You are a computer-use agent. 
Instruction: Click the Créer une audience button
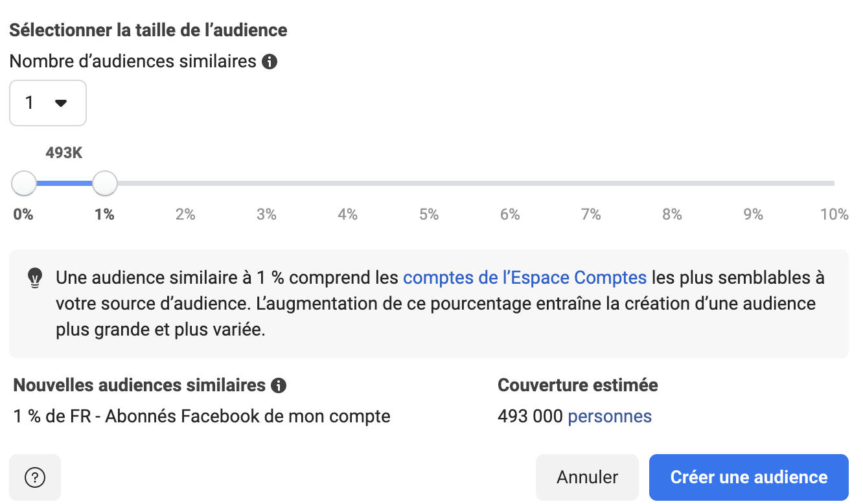[748, 477]
